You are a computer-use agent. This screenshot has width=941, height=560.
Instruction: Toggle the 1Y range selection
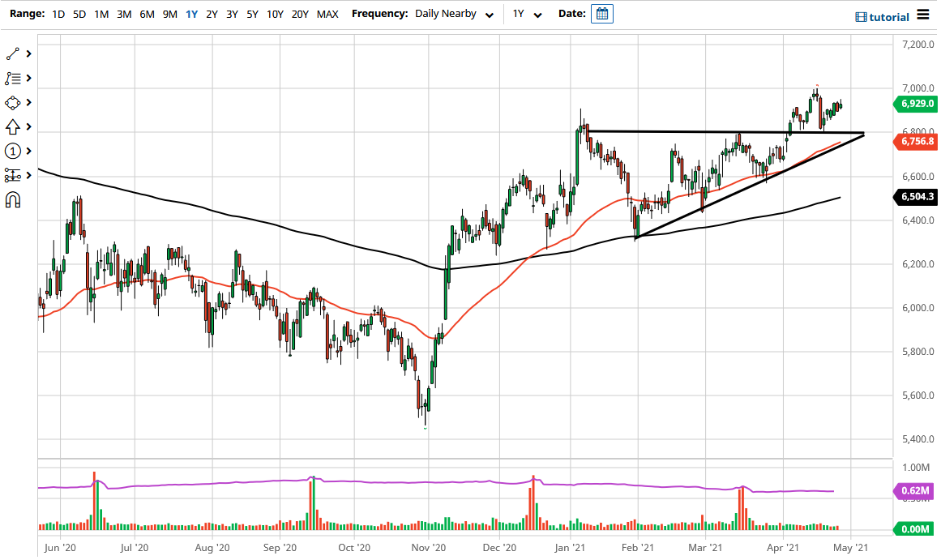point(191,14)
